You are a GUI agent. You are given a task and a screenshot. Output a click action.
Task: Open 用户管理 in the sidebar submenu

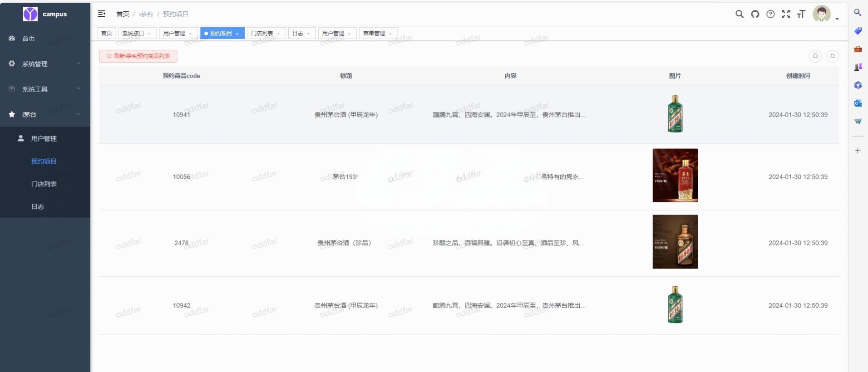pos(45,139)
